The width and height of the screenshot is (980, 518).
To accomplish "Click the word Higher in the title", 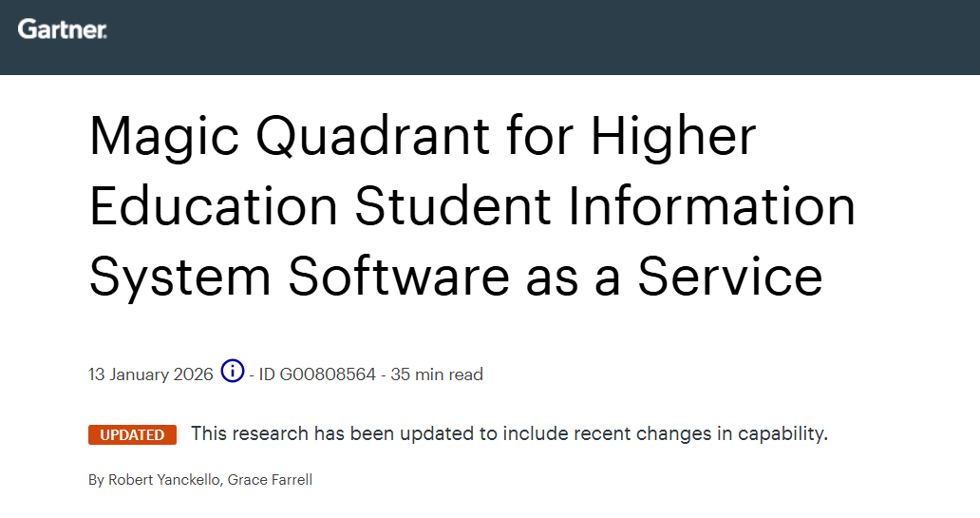I will click(673, 136).
